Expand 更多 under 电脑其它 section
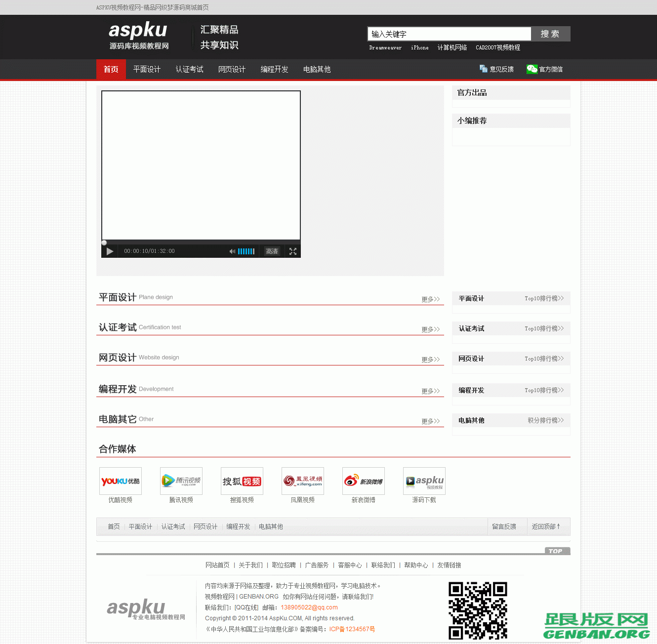Viewport: 657px width, 644px height. tap(429, 421)
